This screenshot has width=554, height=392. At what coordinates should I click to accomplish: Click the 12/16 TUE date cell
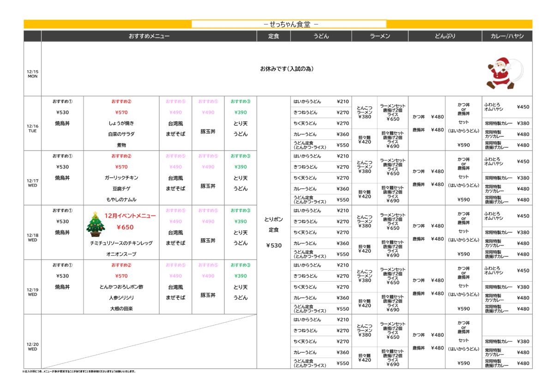(x=32, y=128)
